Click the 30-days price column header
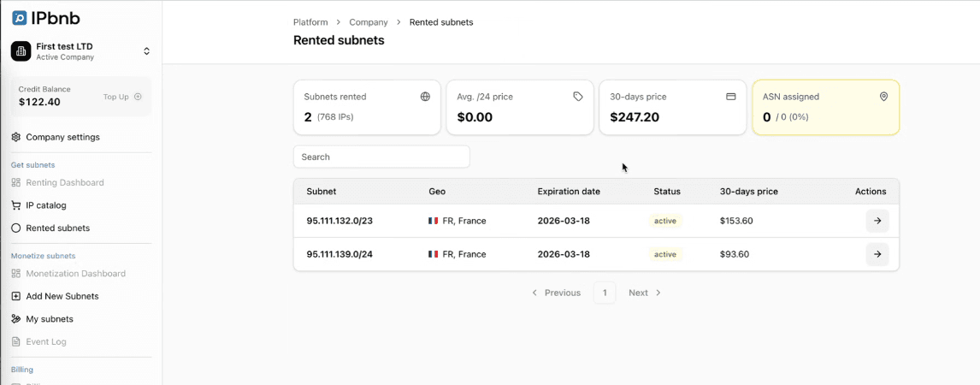Screen dimensions: 980x385 [x=749, y=192]
